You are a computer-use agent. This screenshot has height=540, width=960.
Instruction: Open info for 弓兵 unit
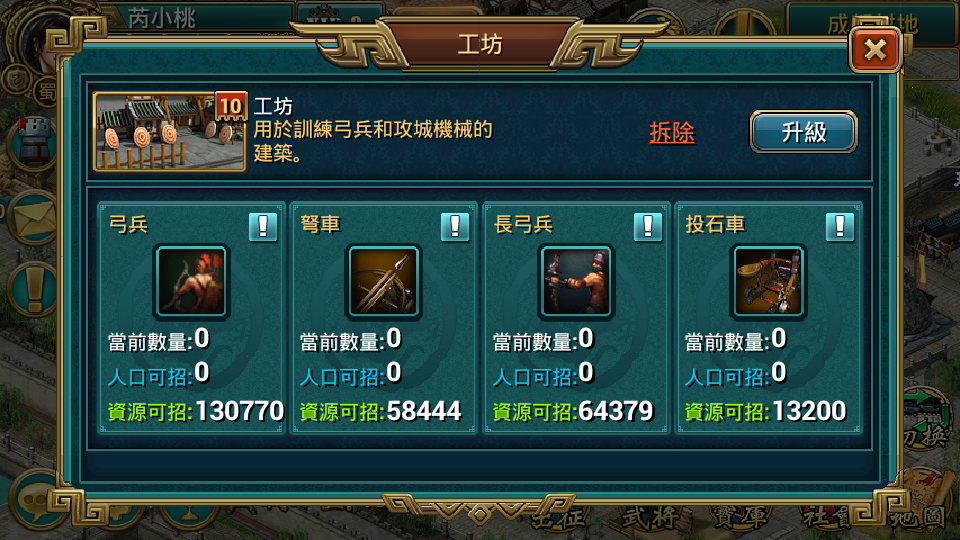tap(263, 227)
